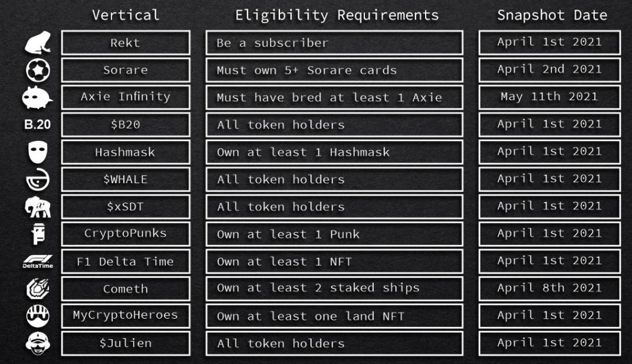Click the $Julien face icon
632x364 pixels.
[x=38, y=343]
